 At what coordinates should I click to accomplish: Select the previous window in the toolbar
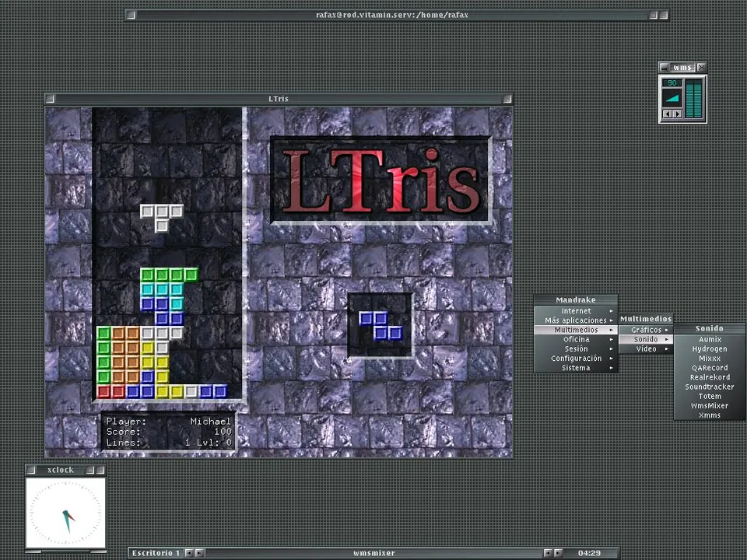(x=548, y=553)
